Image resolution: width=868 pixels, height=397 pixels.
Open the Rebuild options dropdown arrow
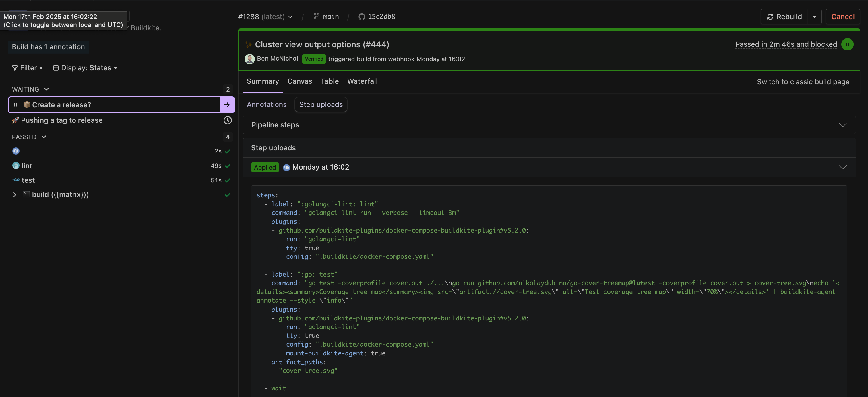[814, 17]
